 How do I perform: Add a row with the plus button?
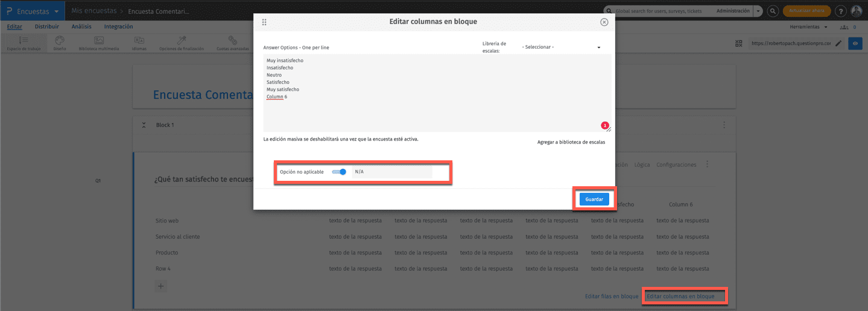[161, 286]
